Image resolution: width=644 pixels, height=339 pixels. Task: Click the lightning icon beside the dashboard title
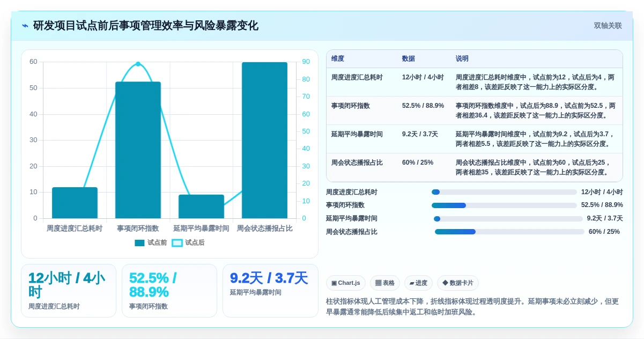point(25,26)
